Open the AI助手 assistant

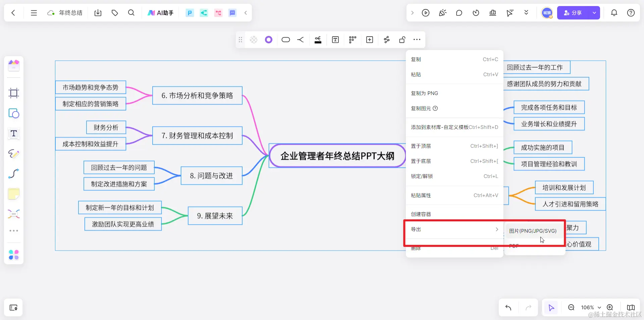click(160, 13)
